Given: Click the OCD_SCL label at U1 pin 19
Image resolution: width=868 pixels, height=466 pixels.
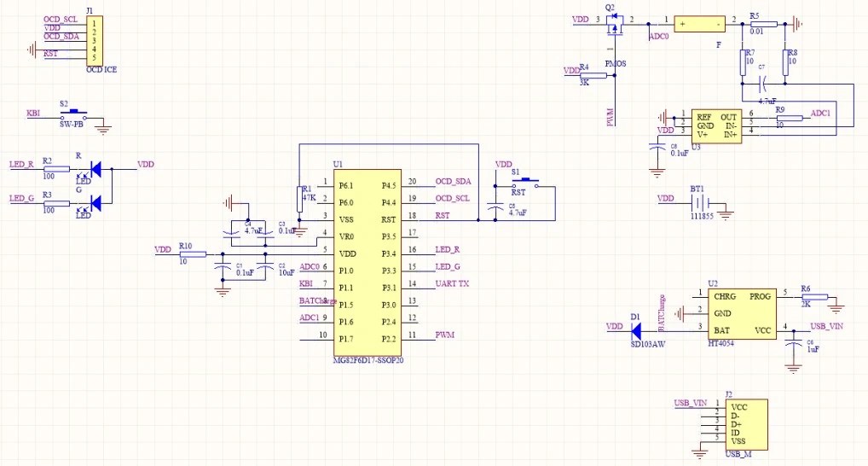Looking at the screenshot, I should pos(453,198).
